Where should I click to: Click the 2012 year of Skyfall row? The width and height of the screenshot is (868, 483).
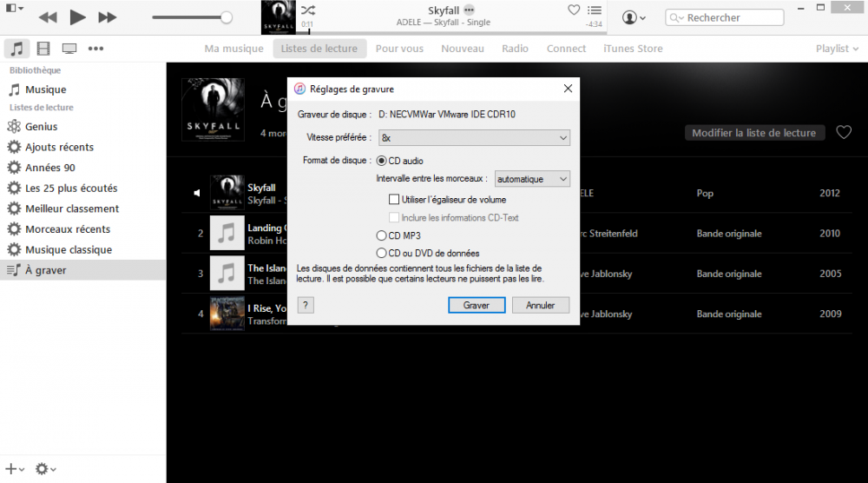pyautogui.click(x=829, y=194)
